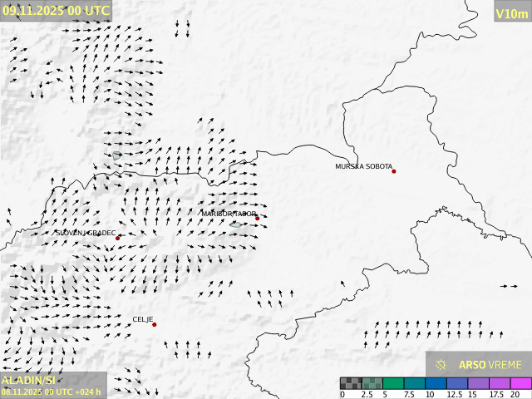Click the MARIBOR/TABOR city label
Viewport: 532px width, 399px height.
[229, 214]
